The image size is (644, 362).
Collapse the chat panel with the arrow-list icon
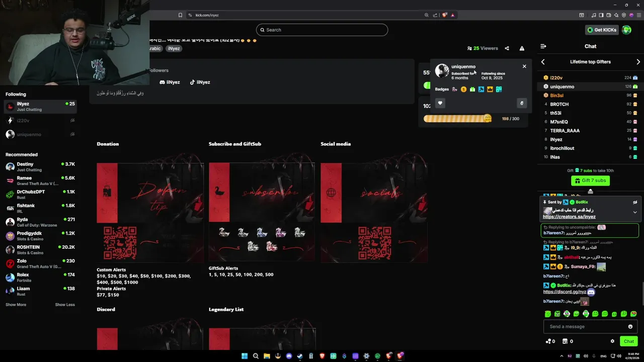click(543, 46)
